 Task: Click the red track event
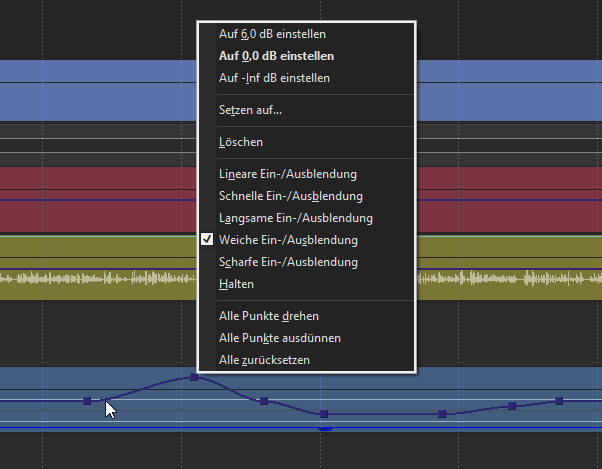point(100,200)
